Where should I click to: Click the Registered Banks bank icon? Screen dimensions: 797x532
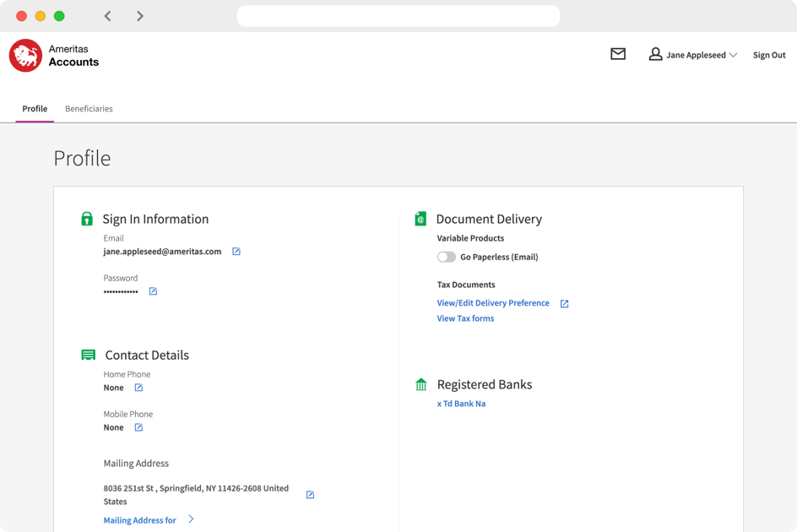(420, 383)
